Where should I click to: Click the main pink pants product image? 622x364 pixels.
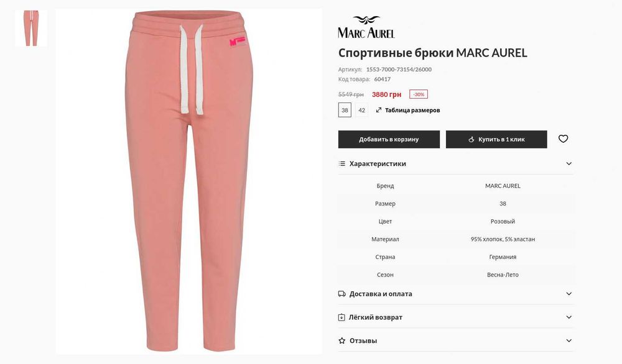point(189,181)
